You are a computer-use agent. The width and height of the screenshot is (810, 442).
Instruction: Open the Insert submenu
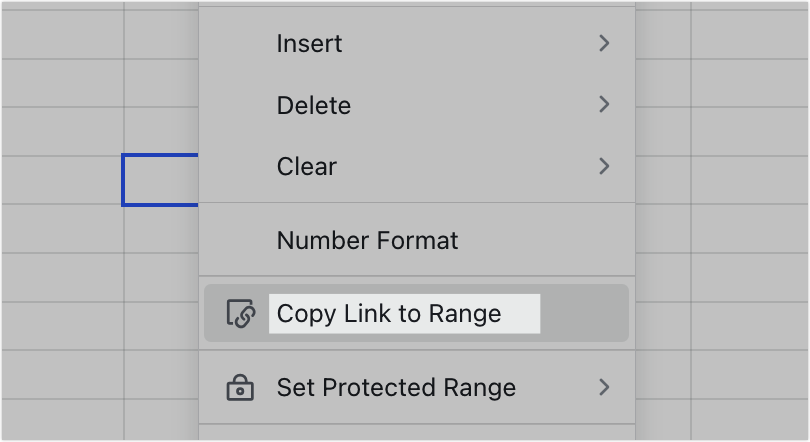[x=416, y=43]
